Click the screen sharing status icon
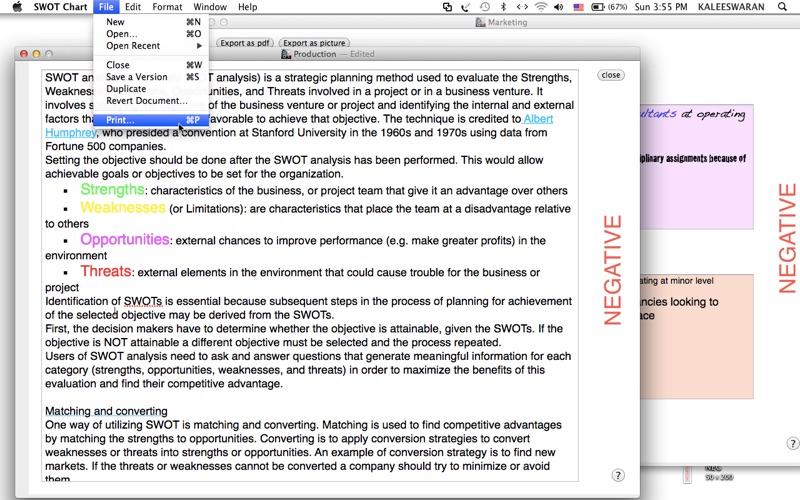Image resolution: width=800 pixels, height=500 pixels. click(x=447, y=7)
